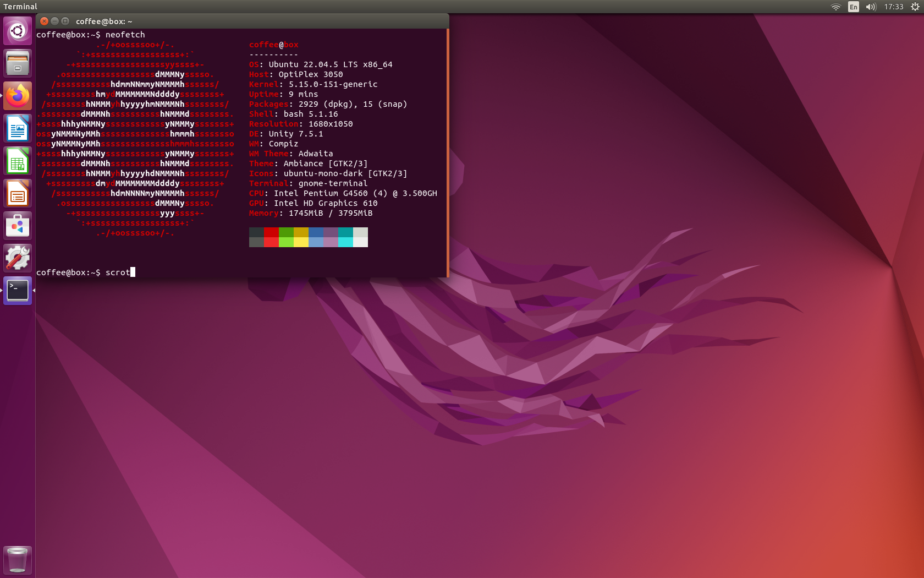The width and height of the screenshot is (924, 578).
Task: Click the 'scrot' command prompt line
Action: pyautogui.click(x=85, y=272)
